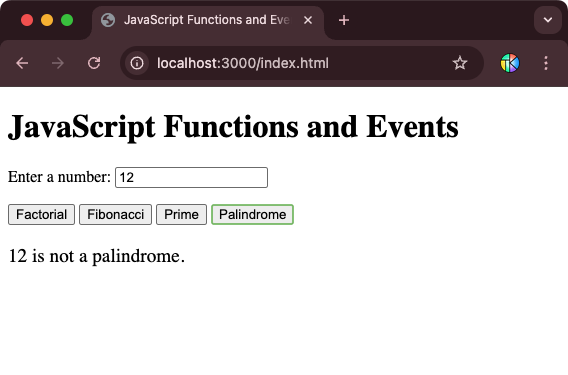View site information icon in address bar

coord(137,63)
